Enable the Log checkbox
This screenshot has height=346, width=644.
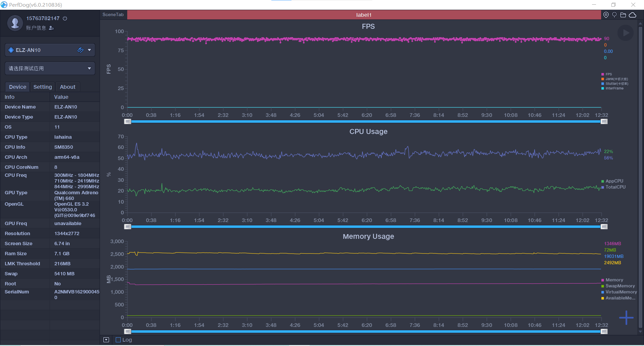point(118,340)
